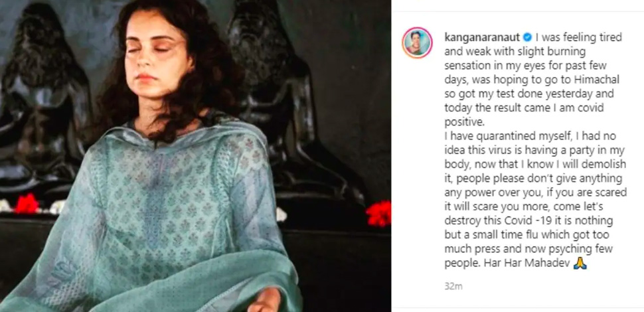The height and width of the screenshot is (312, 644).
Task: Click the red flower at left edge
Action: [x=25, y=204]
